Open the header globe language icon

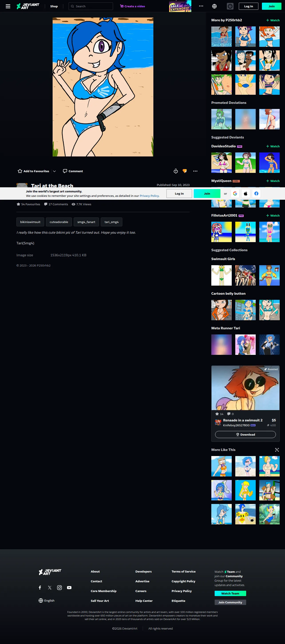pyautogui.click(x=214, y=6)
